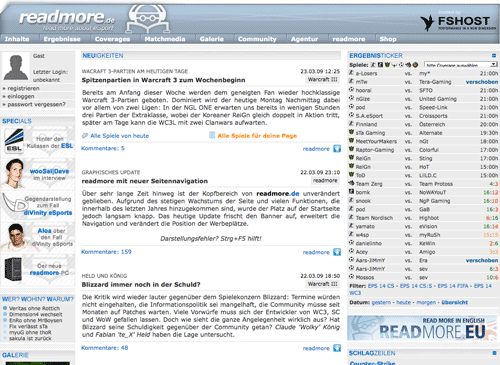This screenshot has height=365, width=500.
Task: Click the bold readmore.de link in article text
Action: 278,194
